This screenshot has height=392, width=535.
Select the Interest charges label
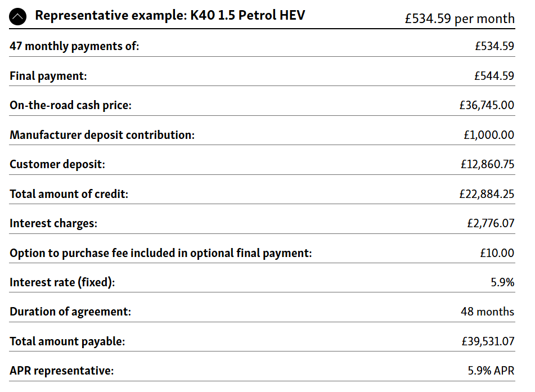pyautogui.click(x=53, y=223)
